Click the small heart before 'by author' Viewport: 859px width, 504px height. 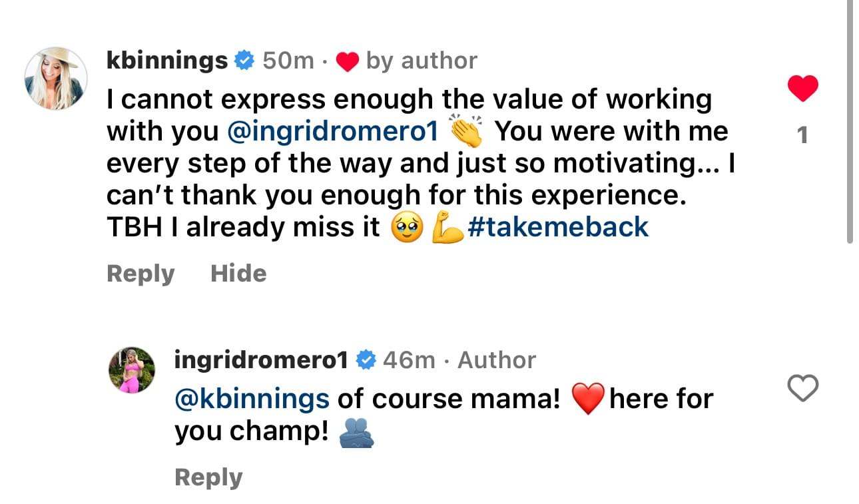tap(347, 62)
